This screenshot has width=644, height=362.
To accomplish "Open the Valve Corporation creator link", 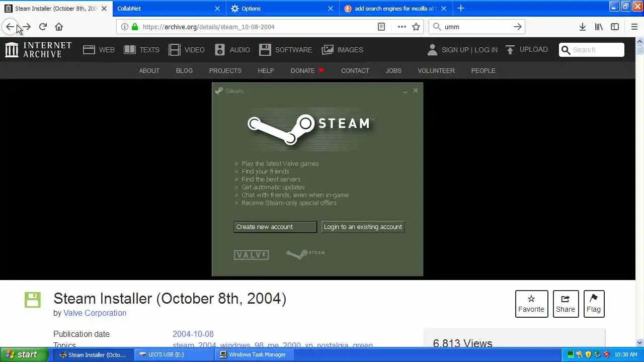I will 95,313.
